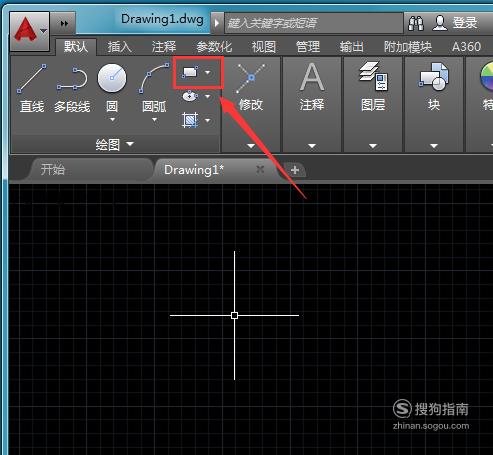The height and width of the screenshot is (455, 493).
Task: Click the Drawing1.dwg title text
Action: (x=162, y=19)
